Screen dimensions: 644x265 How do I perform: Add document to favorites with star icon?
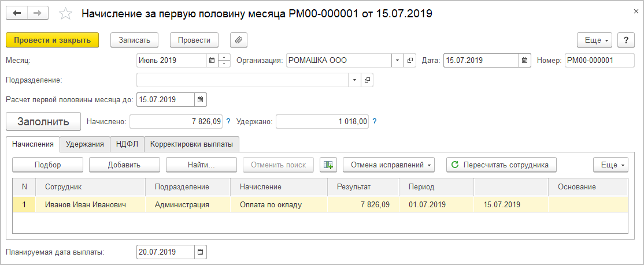click(66, 13)
